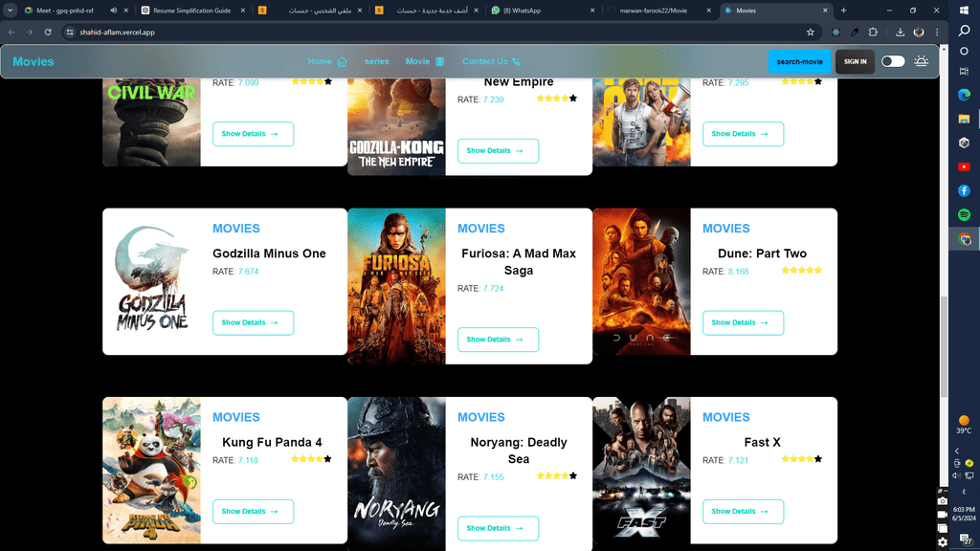The image size is (980, 551).
Task: Open a new browser tab with plus icon
Action: (x=843, y=11)
